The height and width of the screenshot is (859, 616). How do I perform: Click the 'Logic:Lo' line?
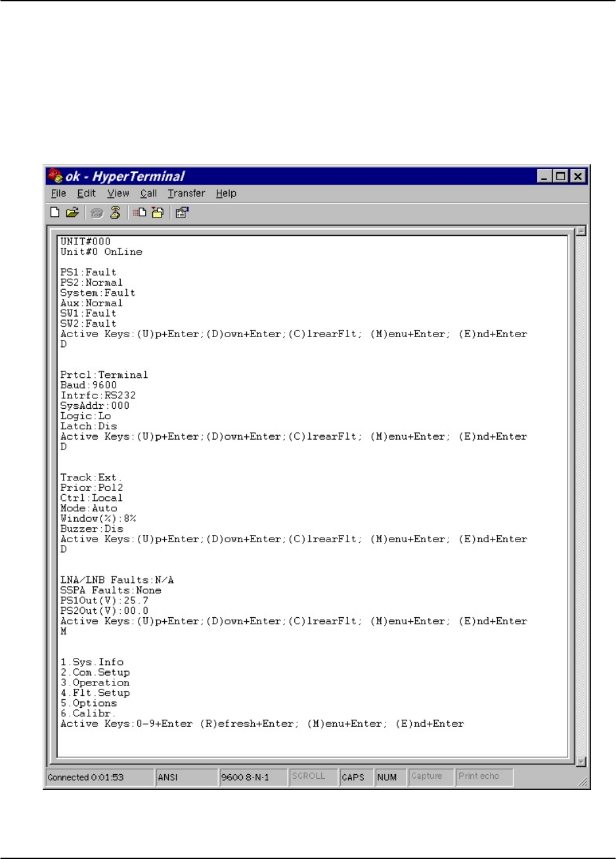[x=85, y=416]
